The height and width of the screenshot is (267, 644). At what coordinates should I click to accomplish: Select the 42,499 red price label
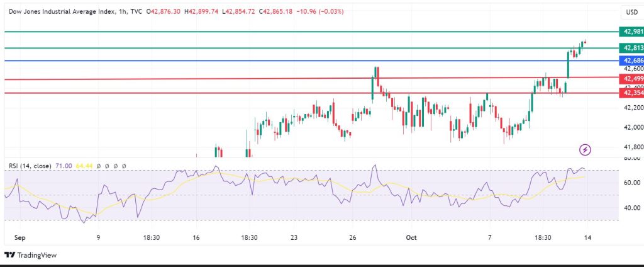[x=631, y=79]
